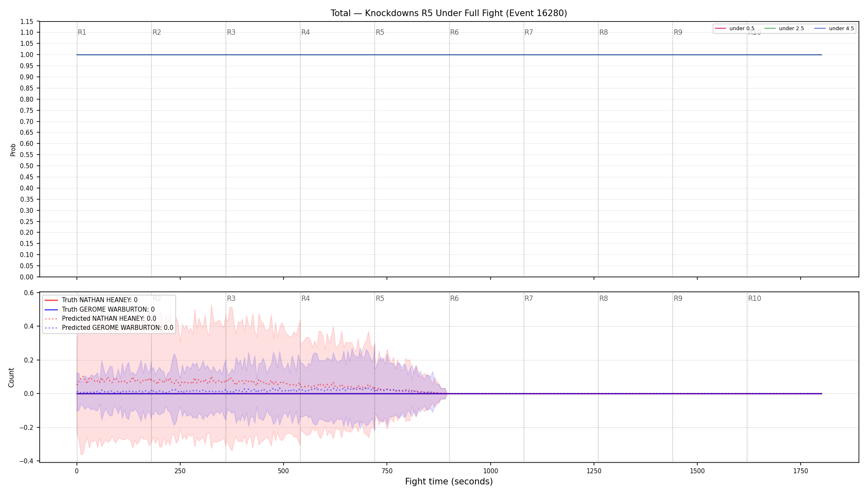Click the R2 round marker in top chart
This screenshot has height=496, width=868.
[x=157, y=32]
